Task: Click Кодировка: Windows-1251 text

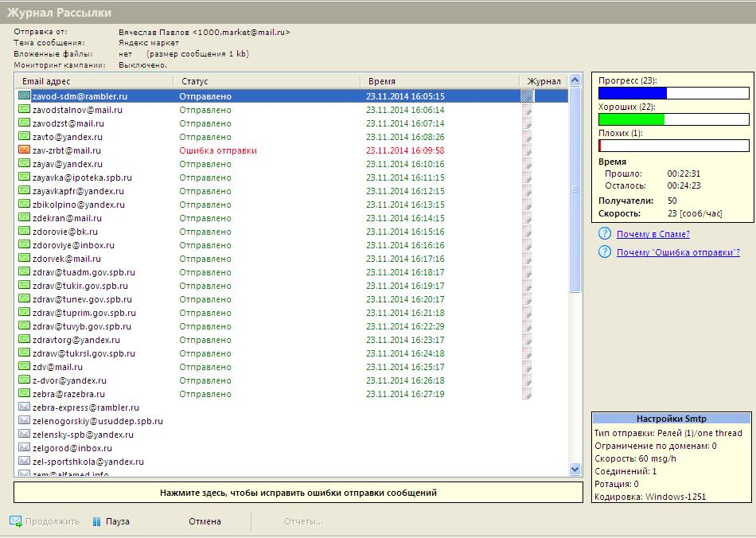Action: [650, 497]
